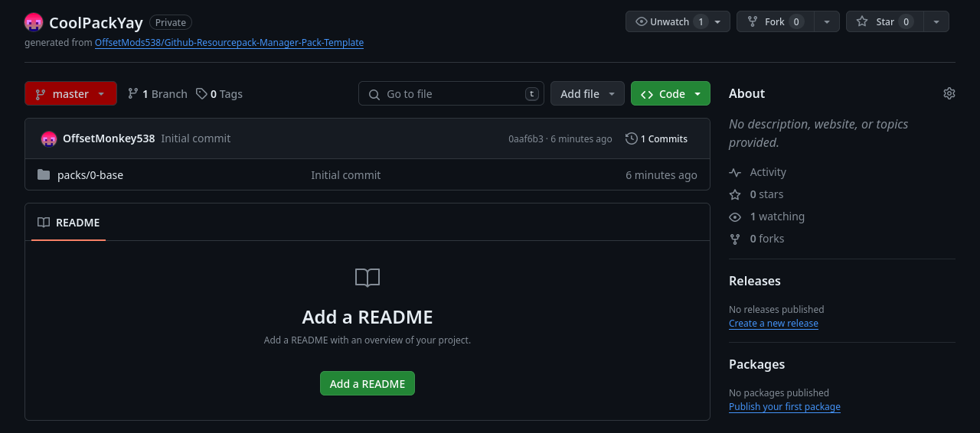
Task: Open commit hash 0aaf6b3
Action: pos(526,138)
